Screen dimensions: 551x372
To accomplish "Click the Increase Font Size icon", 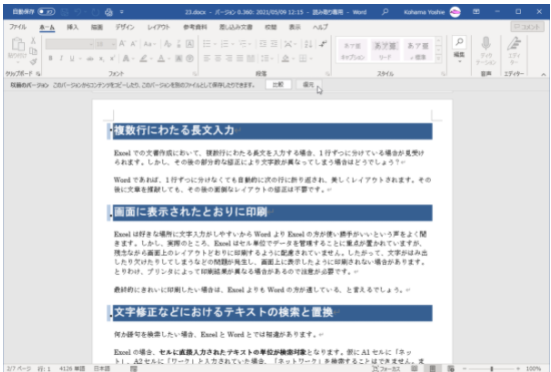I will 122,44.
